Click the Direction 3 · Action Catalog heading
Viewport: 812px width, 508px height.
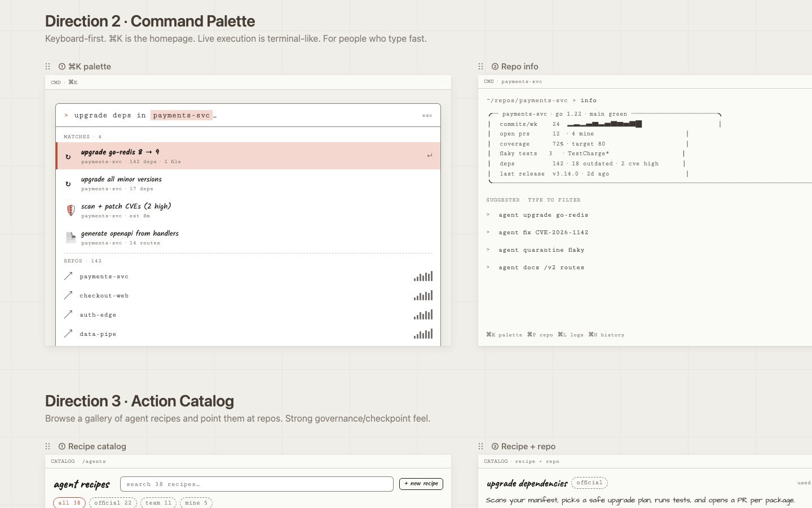pos(139,401)
